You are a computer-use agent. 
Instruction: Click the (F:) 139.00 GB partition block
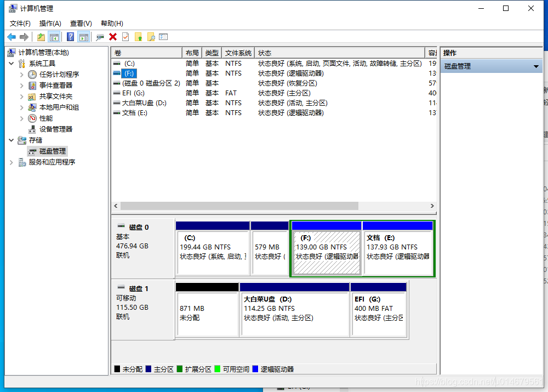click(327, 248)
